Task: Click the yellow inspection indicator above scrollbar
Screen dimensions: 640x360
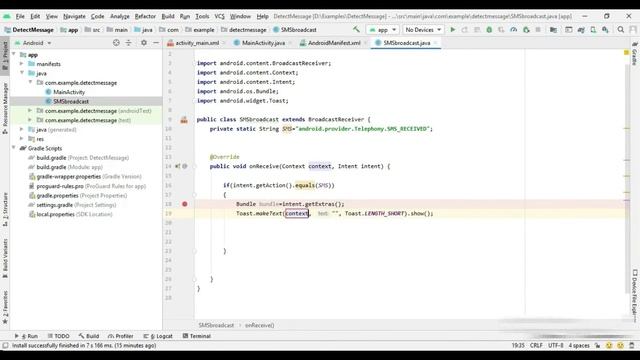Action: (626, 53)
